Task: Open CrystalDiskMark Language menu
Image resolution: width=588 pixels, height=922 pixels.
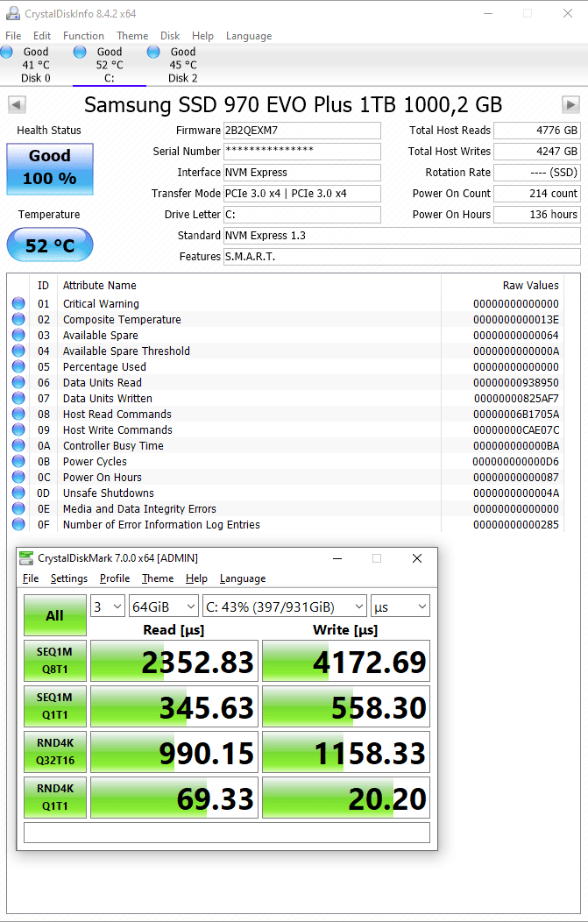Action: coord(242,578)
